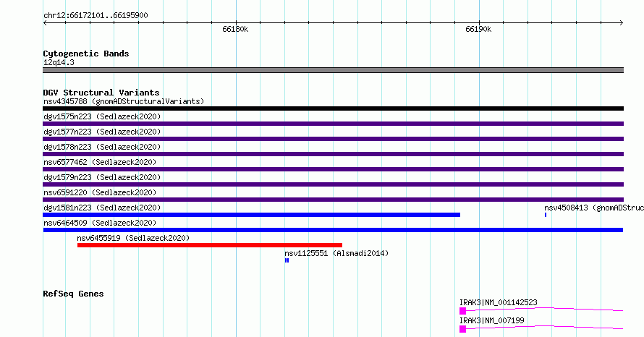Select the magenta exon box of IRAK3|NM_007199

(463, 329)
